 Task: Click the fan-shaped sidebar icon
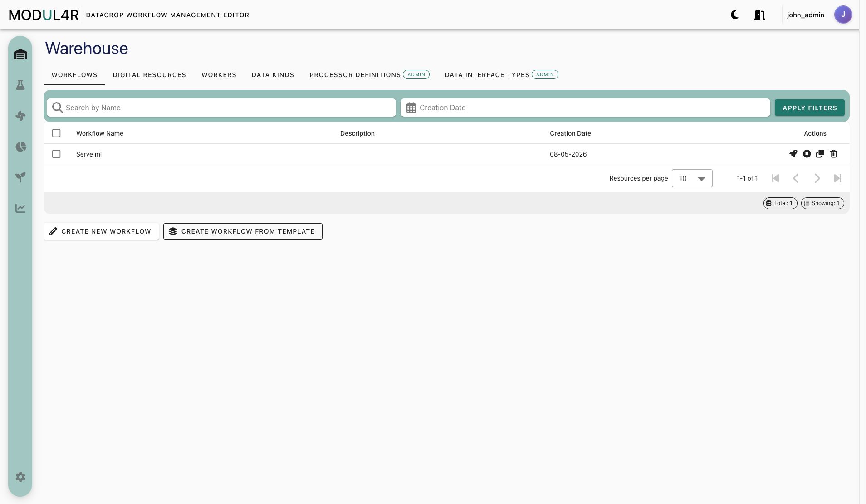[x=20, y=116]
